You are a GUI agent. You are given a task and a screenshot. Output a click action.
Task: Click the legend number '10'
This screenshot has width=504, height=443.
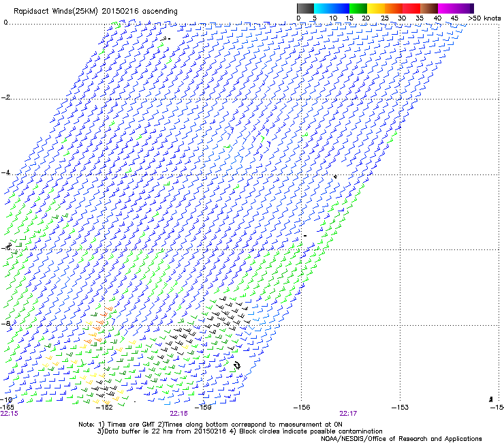333,18
